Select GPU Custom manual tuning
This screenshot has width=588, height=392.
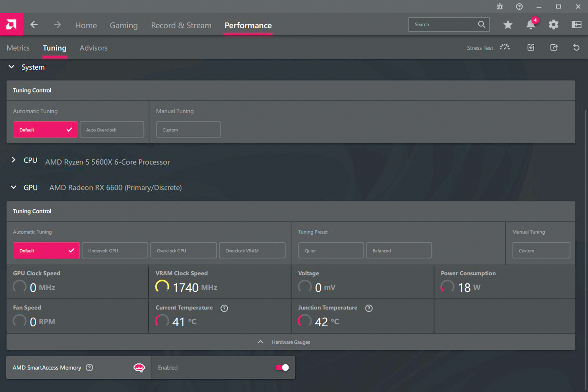point(541,250)
